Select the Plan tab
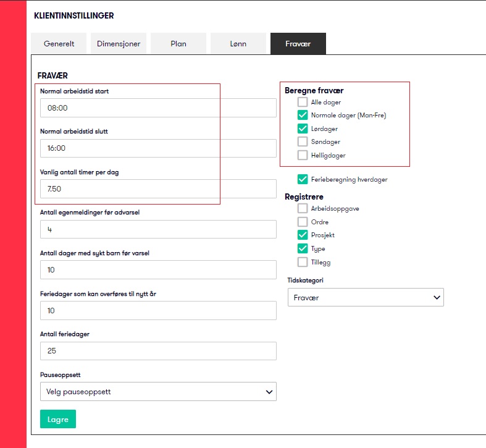 pyautogui.click(x=178, y=44)
